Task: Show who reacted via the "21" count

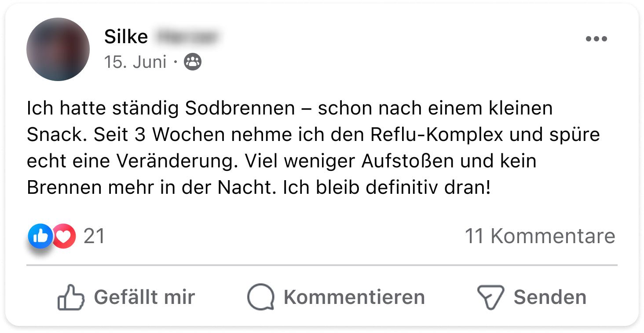Action: (x=94, y=237)
